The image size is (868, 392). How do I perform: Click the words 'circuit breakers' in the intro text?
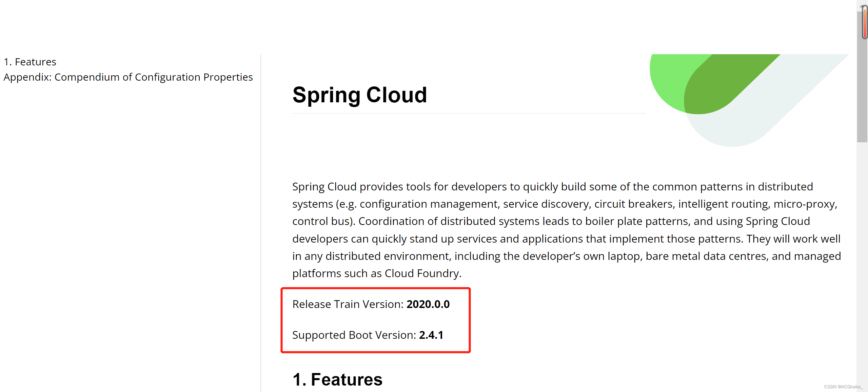coord(633,204)
